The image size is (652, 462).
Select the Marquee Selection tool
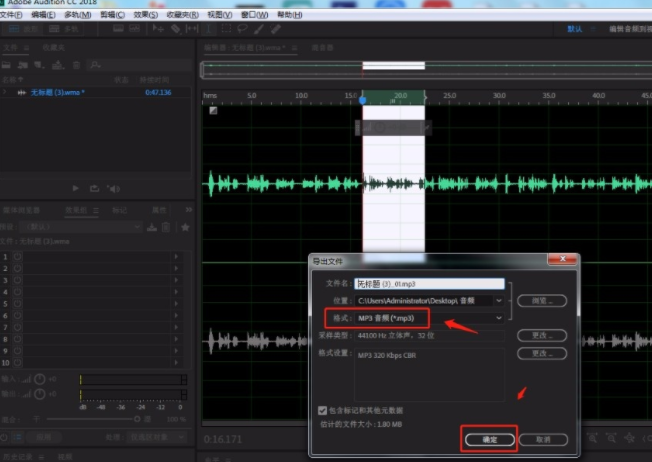[x=226, y=29]
